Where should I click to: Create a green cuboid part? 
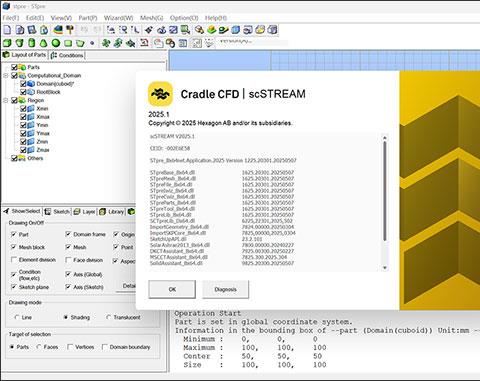pos(7,43)
